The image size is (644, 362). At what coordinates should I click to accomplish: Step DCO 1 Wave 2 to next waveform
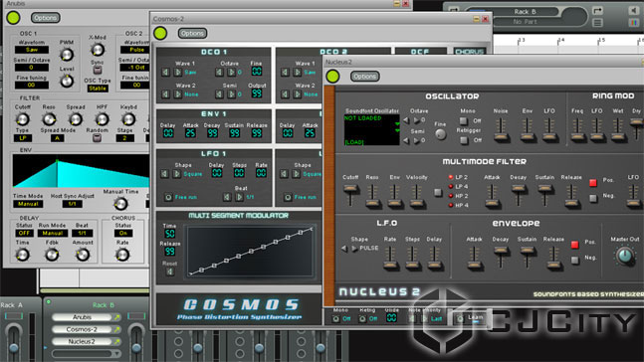[177, 94]
